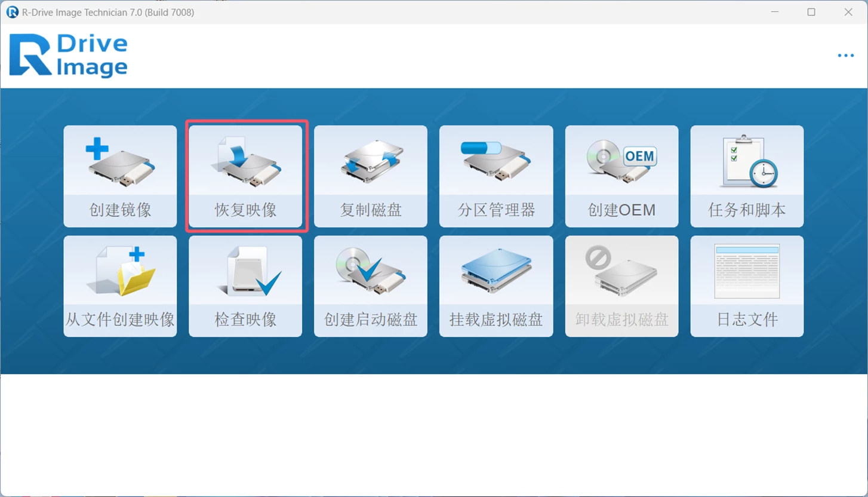Screen dimensions: 868x497
Task: Click the 创建镜像 text label
Action: click(120, 210)
